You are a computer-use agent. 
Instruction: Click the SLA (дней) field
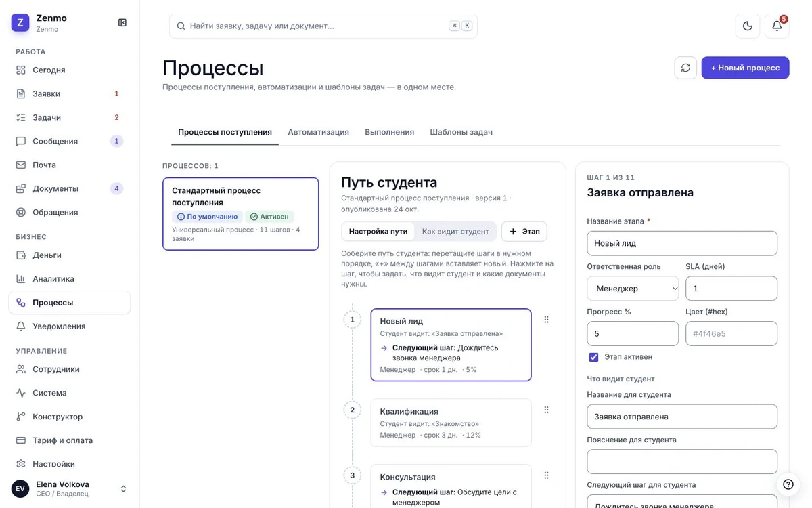point(731,289)
